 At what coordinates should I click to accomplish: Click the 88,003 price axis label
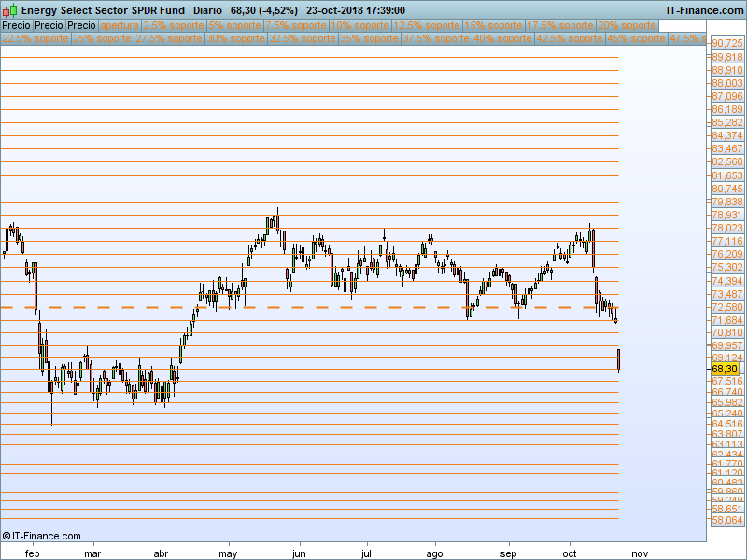[727, 83]
